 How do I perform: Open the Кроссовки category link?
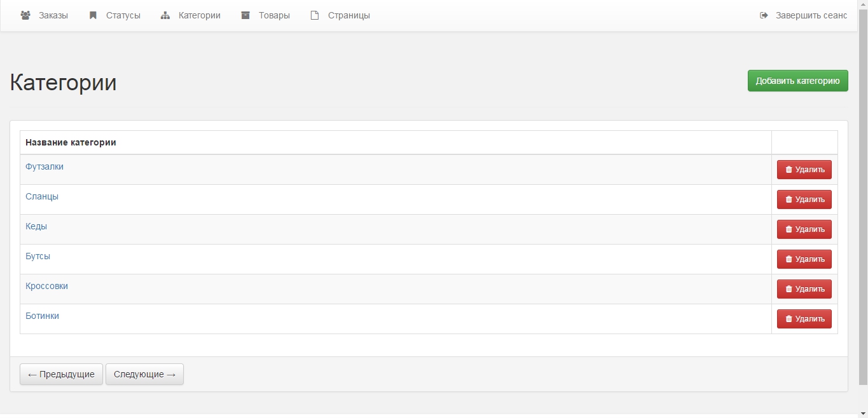point(46,286)
